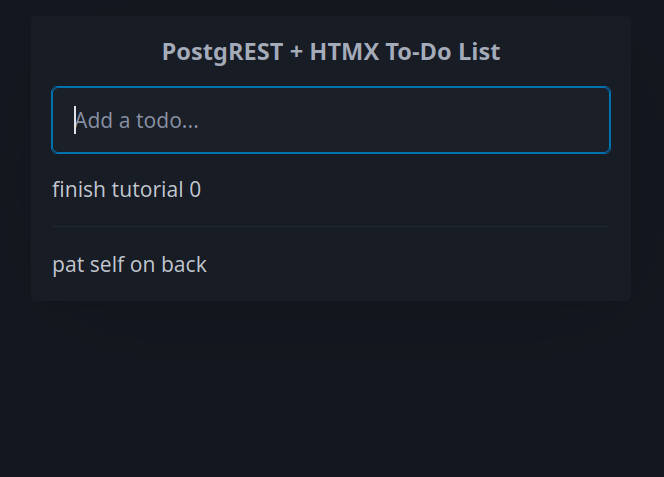
Task: Place cursor in the 'Add a todo...' placeholder
Action: (137, 121)
